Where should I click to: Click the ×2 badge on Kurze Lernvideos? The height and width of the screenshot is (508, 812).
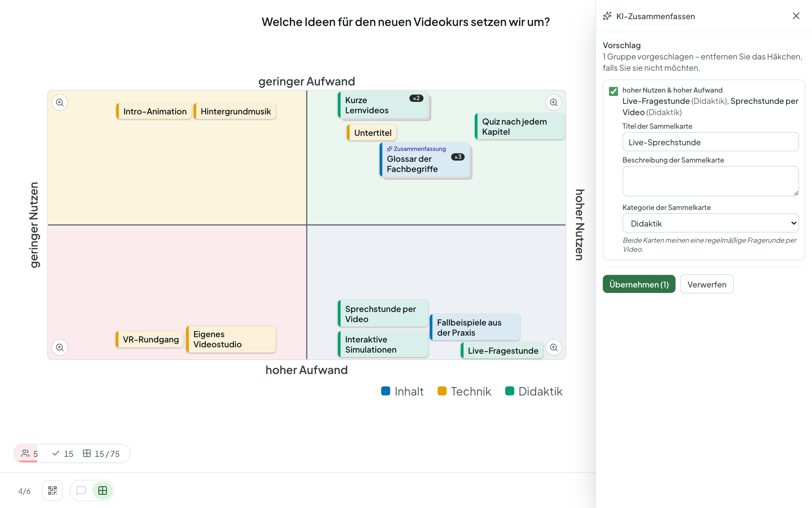417,98
